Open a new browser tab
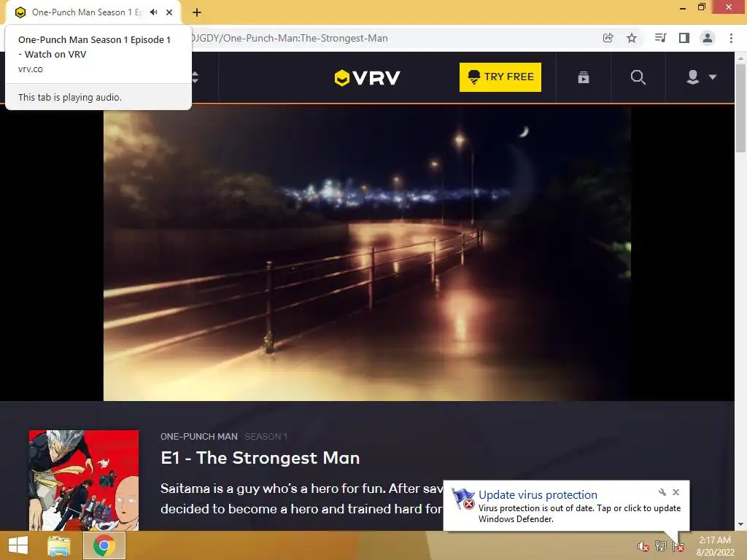747x560 pixels. pos(197,12)
